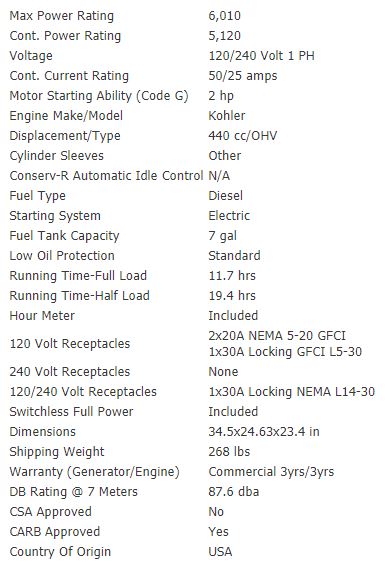Click the Fuel Tank Capacity label
Viewport: 389px width, 570px height.
click(x=64, y=236)
